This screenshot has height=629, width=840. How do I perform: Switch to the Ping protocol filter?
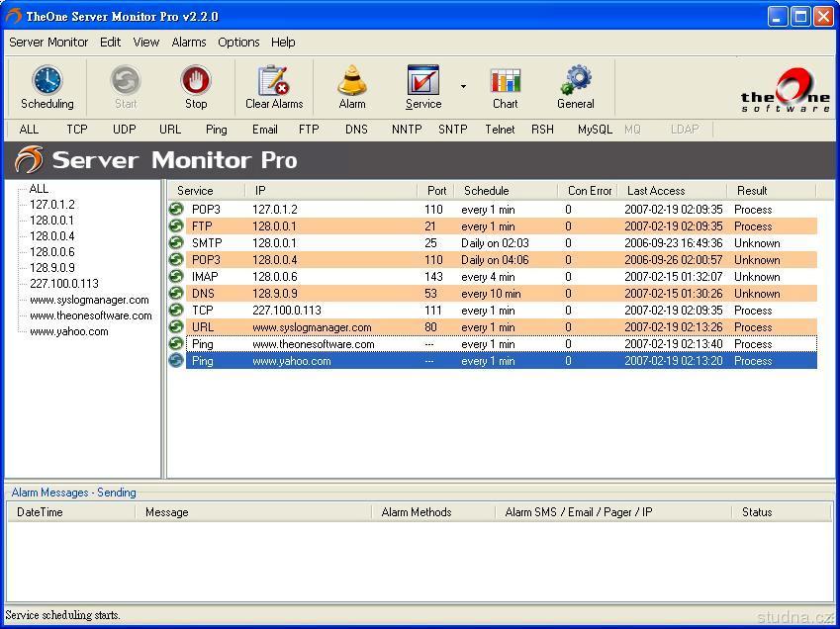tap(216, 130)
